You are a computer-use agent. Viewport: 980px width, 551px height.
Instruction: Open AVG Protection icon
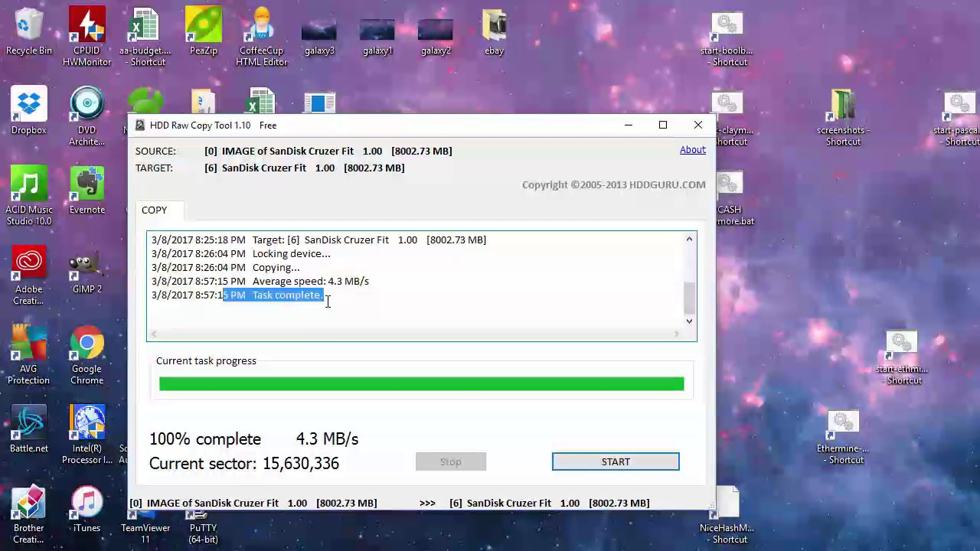coord(29,355)
